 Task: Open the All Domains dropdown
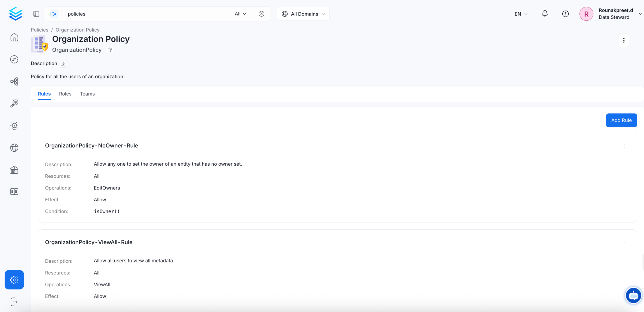click(303, 14)
